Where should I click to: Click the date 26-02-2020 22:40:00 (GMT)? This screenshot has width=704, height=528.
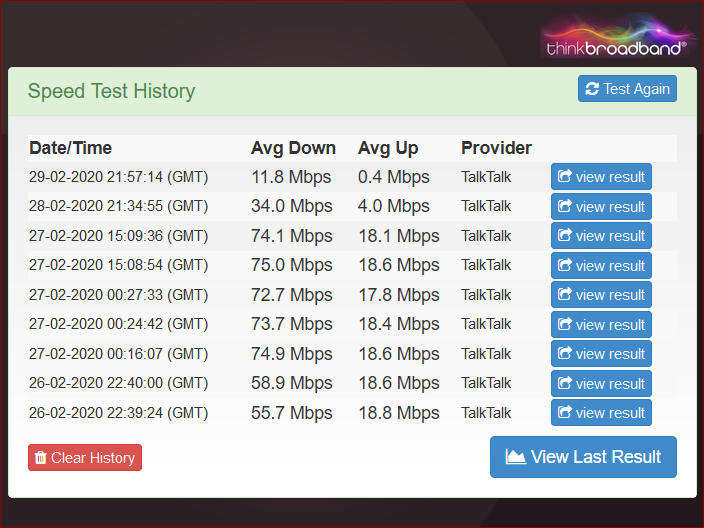tap(119, 383)
